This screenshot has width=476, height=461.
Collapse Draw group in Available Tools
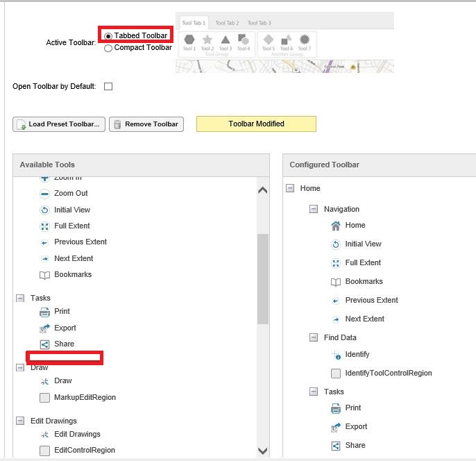click(x=20, y=368)
